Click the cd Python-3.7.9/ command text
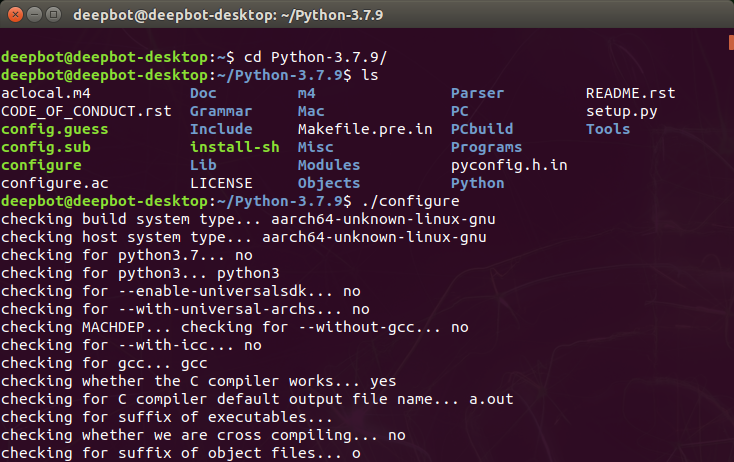Image resolution: width=734 pixels, height=462 pixels. coord(316,57)
